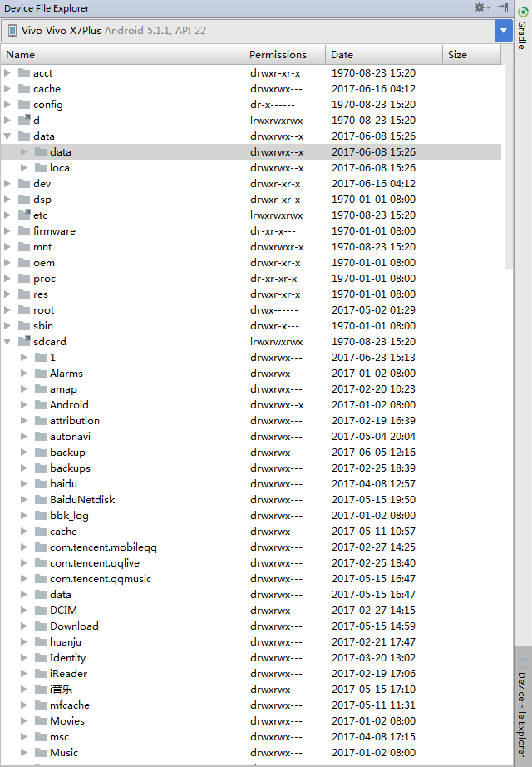Click the proc folder icon
The width and height of the screenshot is (532, 767).
click(x=24, y=279)
